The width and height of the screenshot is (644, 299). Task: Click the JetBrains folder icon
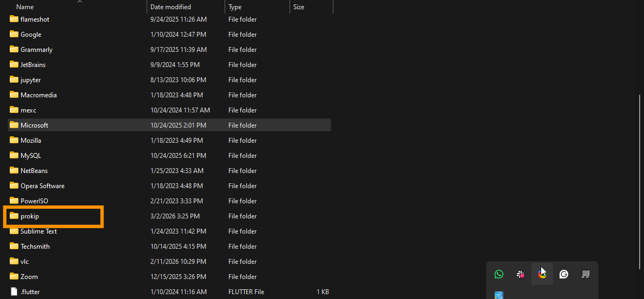pyautogui.click(x=15, y=65)
